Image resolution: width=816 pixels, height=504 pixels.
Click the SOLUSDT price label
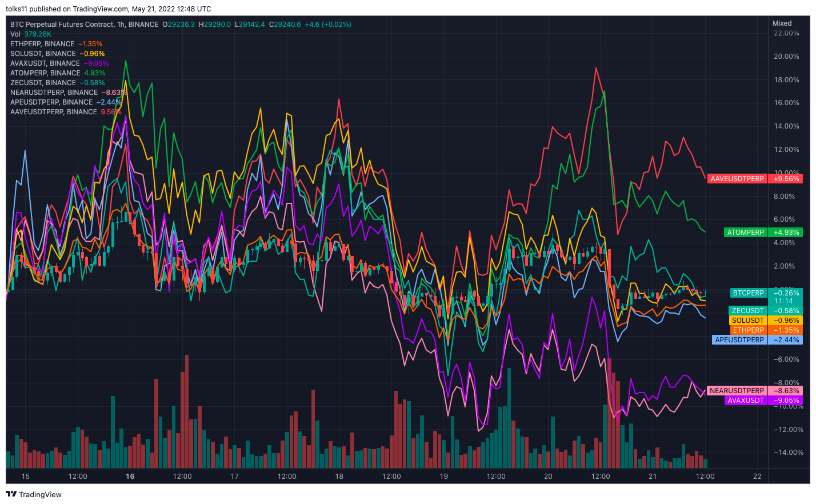click(748, 321)
